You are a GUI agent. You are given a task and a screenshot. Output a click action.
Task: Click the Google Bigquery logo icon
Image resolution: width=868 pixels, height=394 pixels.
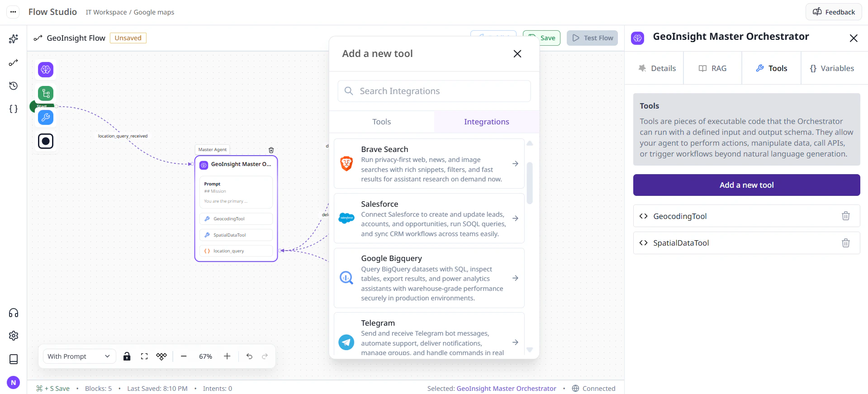[346, 278]
